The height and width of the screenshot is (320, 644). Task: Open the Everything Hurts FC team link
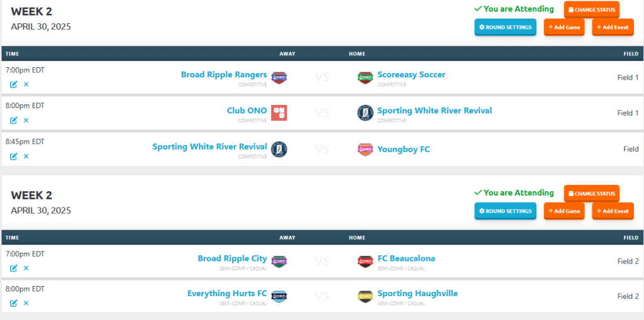[227, 294]
